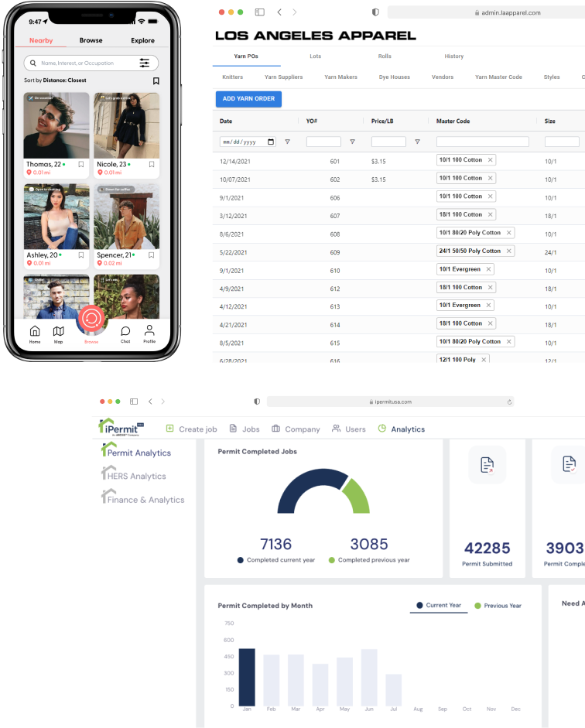This screenshot has height=728, width=585.
Task: Click the Master Code filter input field
Action: coord(482,142)
